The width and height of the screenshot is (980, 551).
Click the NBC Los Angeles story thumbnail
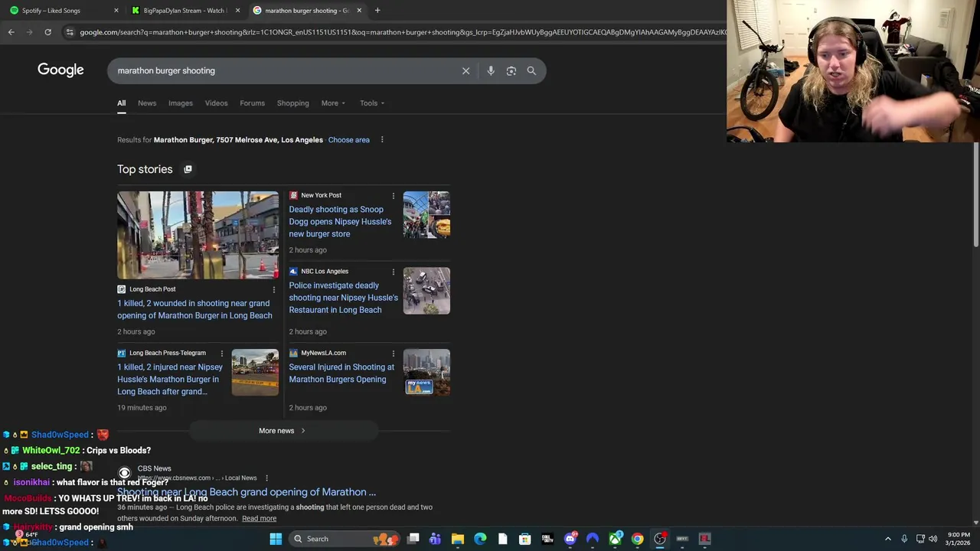(426, 291)
